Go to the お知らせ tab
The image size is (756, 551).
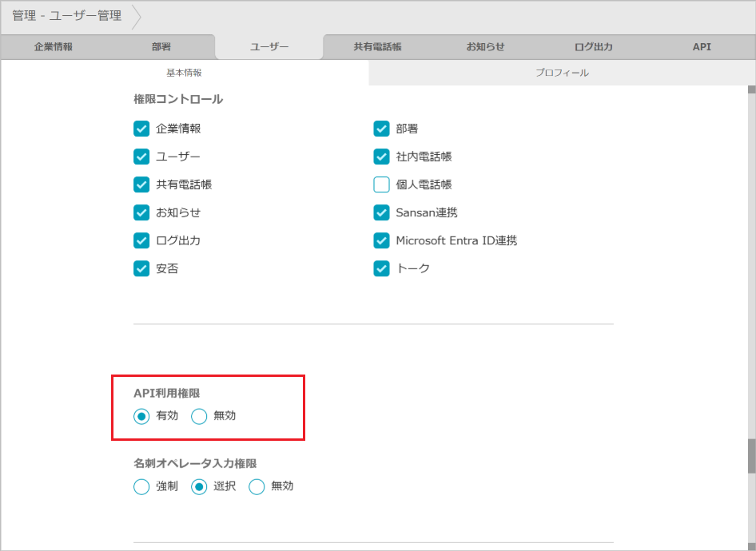click(x=485, y=47)
